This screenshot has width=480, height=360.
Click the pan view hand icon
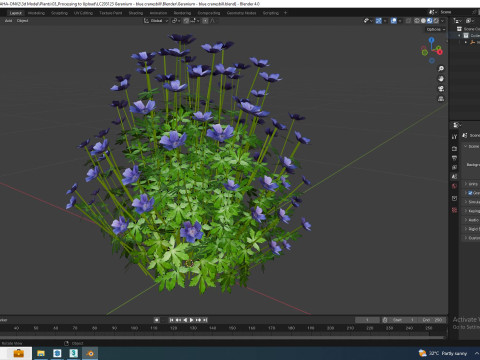[441, 79]
